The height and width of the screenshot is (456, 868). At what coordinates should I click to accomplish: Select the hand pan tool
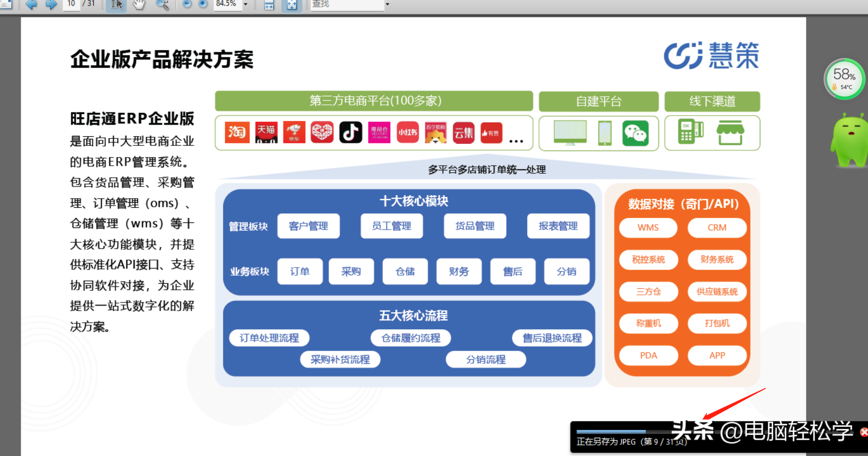[x=138, y=5]
